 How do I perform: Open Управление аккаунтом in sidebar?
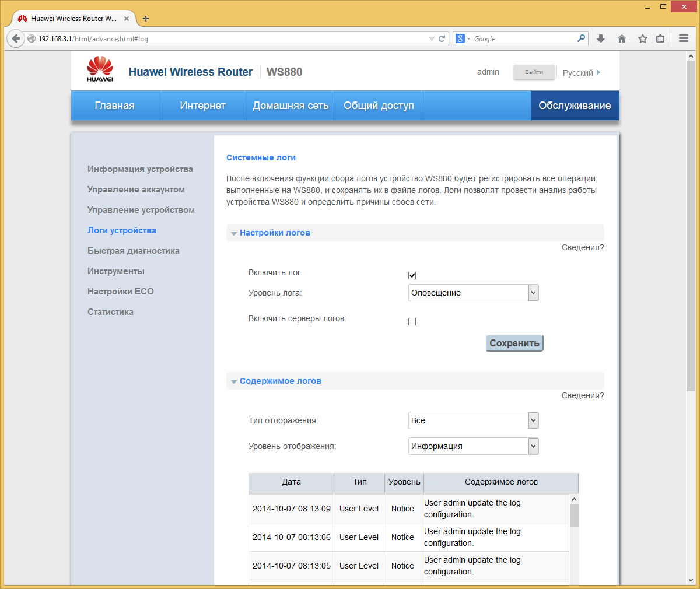click(136, 190)
